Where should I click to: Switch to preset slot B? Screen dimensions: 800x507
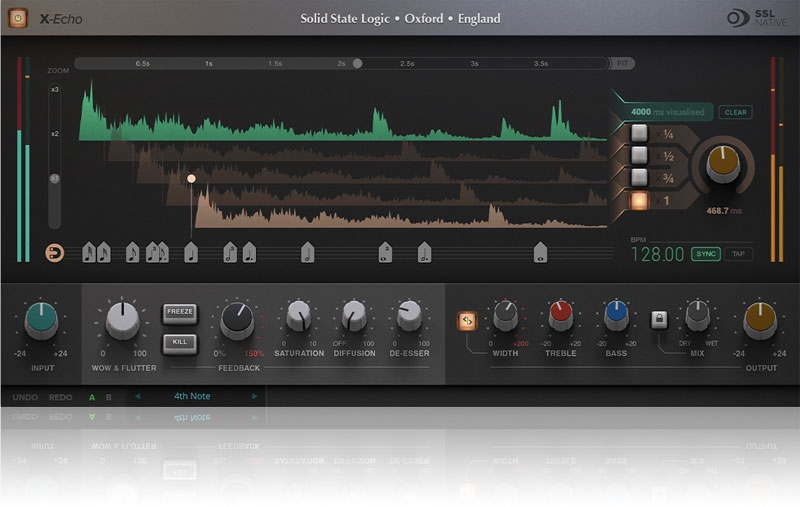(x=109, y=397)
